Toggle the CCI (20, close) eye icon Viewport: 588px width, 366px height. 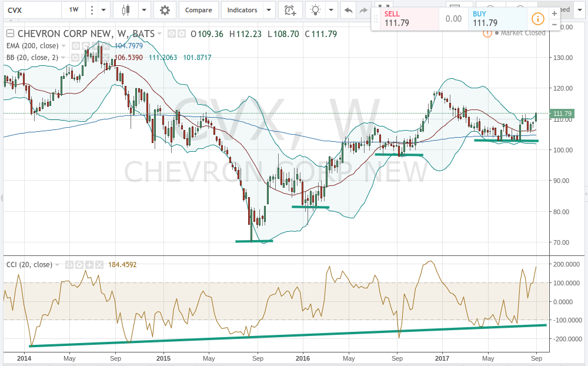(x=69, y=265)
